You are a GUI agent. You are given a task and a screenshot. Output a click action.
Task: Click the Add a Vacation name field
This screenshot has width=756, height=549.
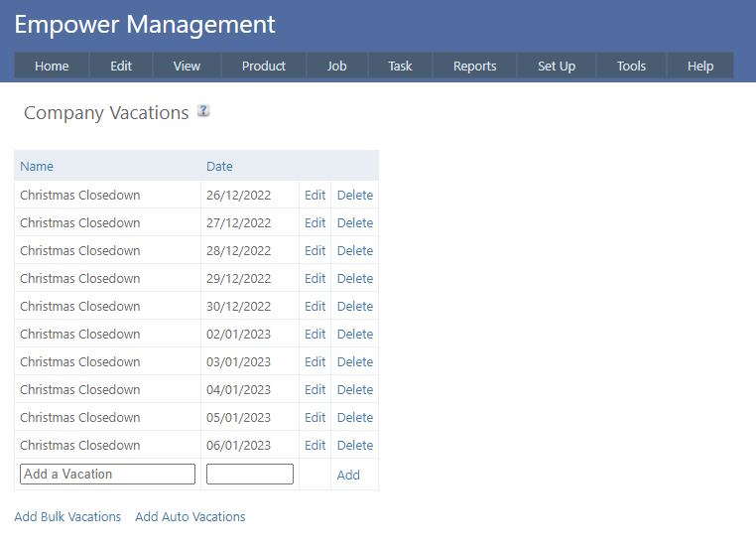107,475
